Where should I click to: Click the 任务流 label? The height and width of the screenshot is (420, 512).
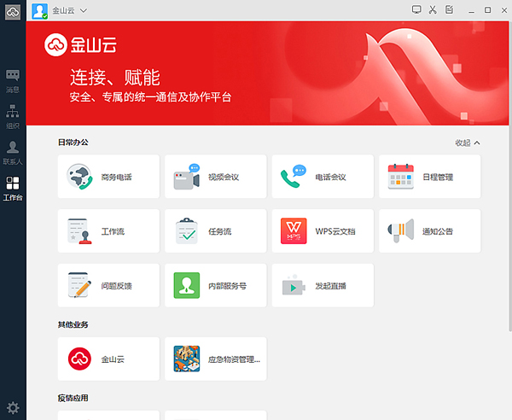click(x=220, y=231)
